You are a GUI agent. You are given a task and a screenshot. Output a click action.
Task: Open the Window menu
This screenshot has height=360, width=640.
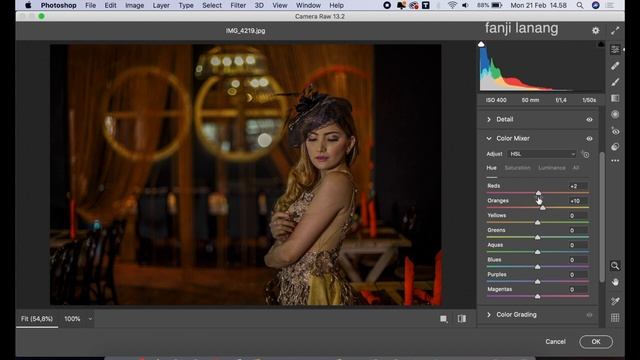308,5
